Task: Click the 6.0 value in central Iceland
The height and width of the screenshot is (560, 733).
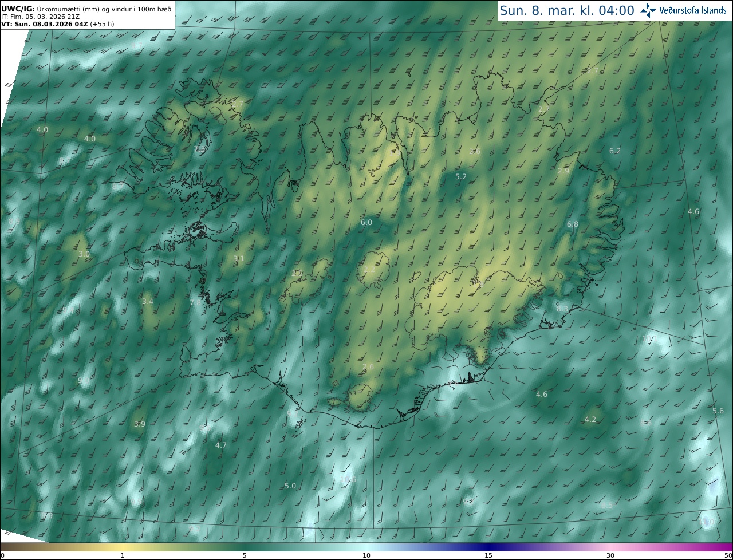Action: pyautogui.click(x=366, y=223)
